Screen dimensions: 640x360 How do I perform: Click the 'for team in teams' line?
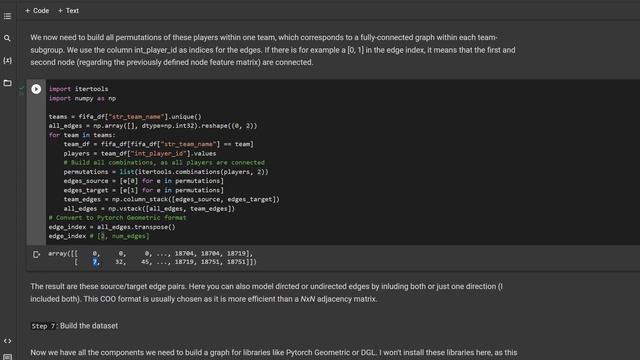pos(82,135)
